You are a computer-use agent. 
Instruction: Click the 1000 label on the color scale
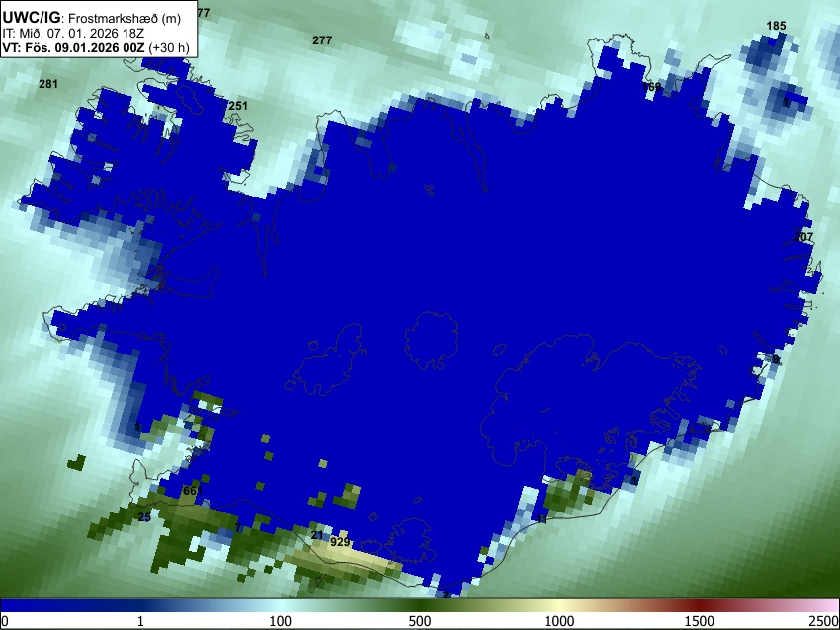559,621
